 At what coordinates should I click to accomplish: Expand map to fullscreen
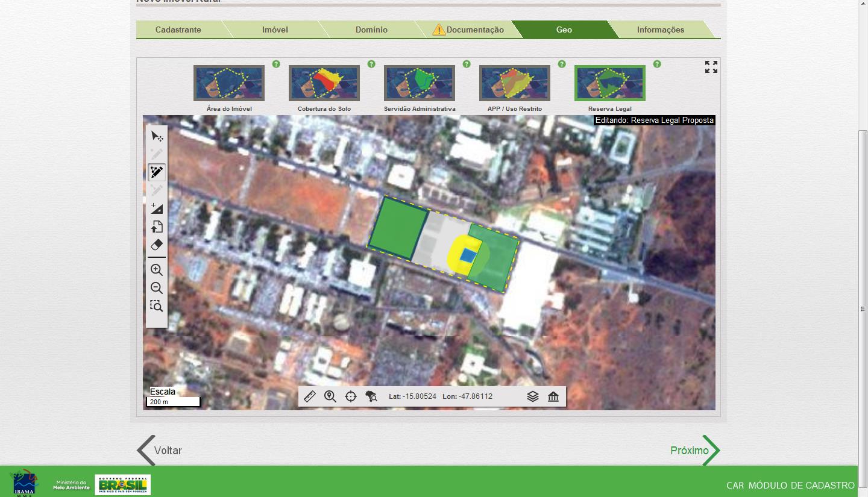[711, 67]
